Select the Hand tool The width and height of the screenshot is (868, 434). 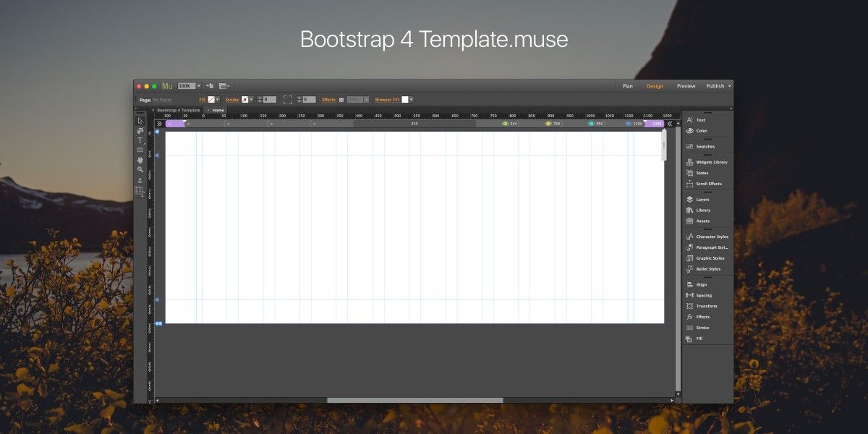[140, 159]
